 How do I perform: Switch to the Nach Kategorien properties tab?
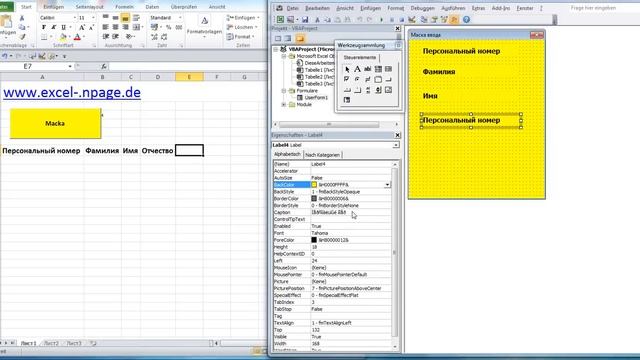coord(322,155)
